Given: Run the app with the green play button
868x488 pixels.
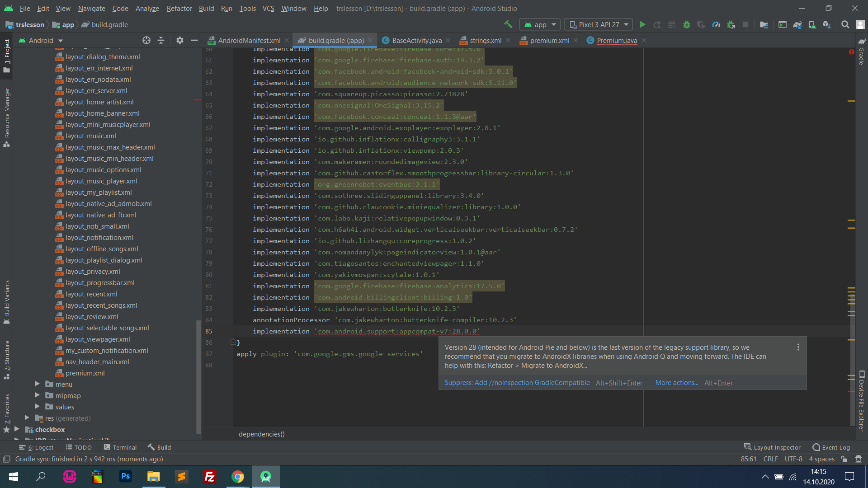Looking at the screenshot, I should [642, 24].
